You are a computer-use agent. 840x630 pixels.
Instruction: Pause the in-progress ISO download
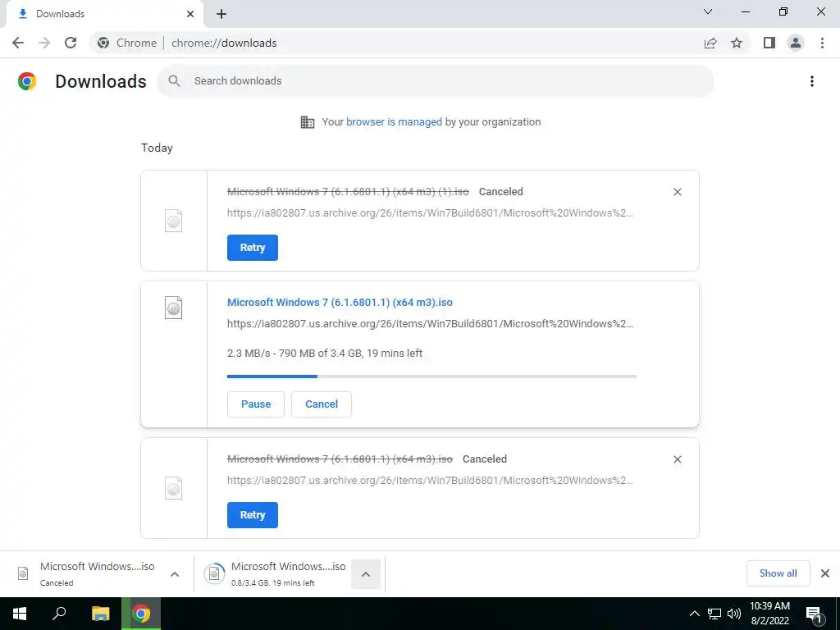[x=256, y=404]
